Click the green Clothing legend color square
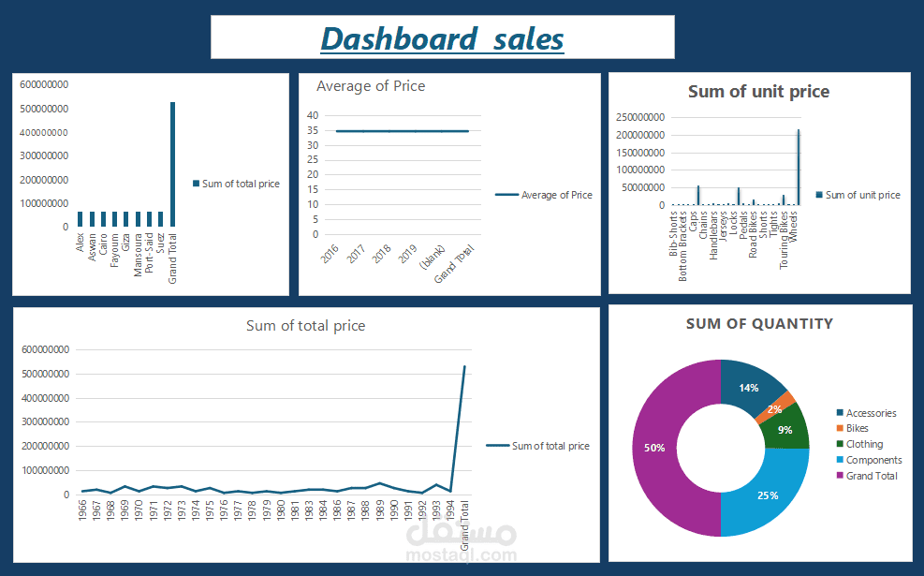This screenshot has height=576, width=924. (x=840, y=444)
